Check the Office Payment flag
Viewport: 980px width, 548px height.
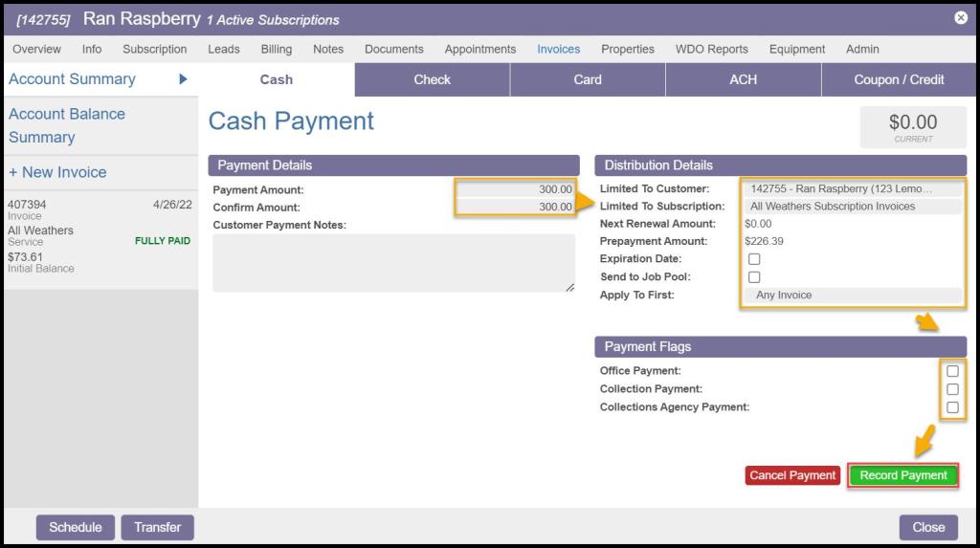[952, 371]
